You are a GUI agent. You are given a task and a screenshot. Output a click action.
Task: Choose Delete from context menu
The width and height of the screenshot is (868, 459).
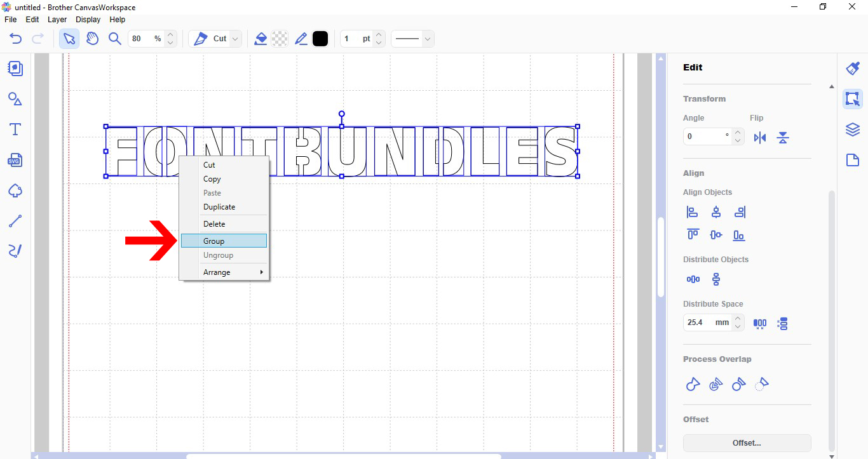[x=224, y=224]
